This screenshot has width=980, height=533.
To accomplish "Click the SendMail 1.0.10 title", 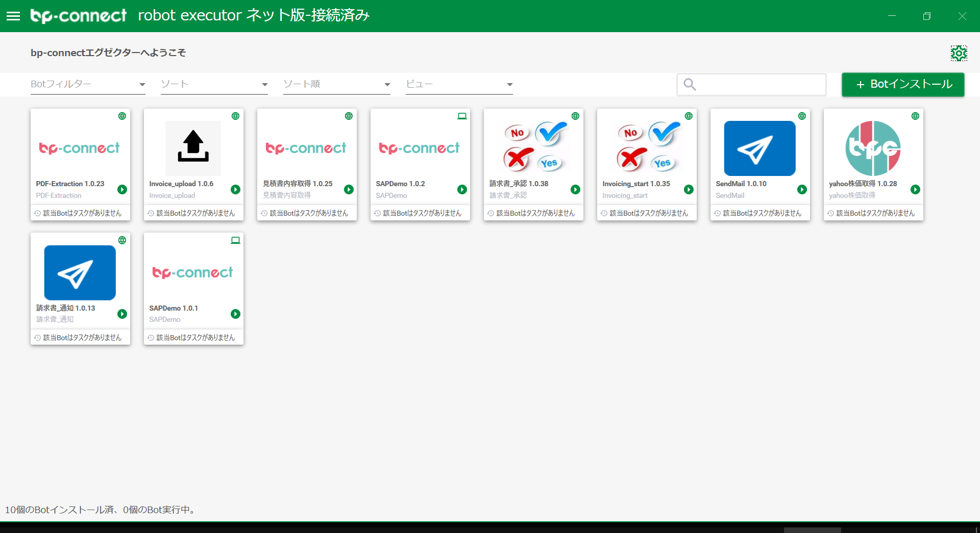I will [x=741, y=184].
